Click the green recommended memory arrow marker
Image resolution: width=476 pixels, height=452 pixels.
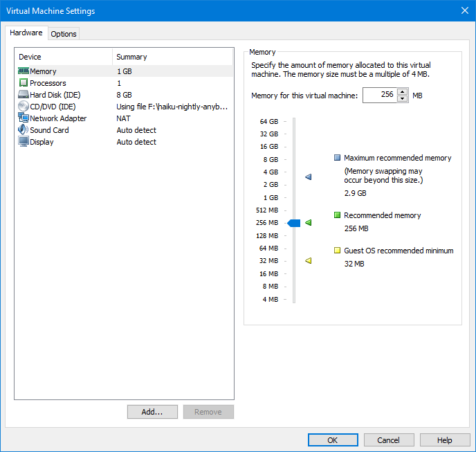click(x=309, y=223)
